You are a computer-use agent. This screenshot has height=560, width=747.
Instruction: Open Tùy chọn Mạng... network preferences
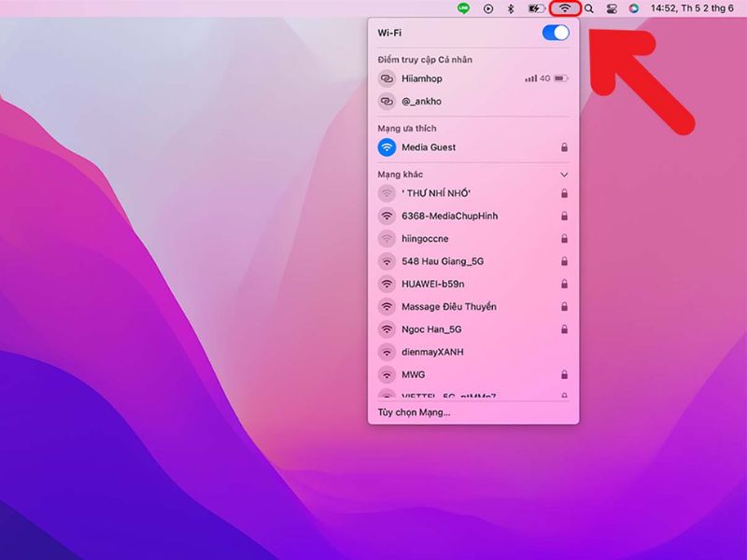(x=414, y=413)
